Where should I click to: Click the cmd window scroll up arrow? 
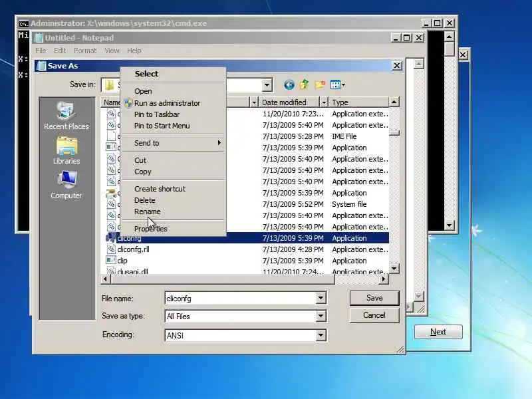(449, 37)
